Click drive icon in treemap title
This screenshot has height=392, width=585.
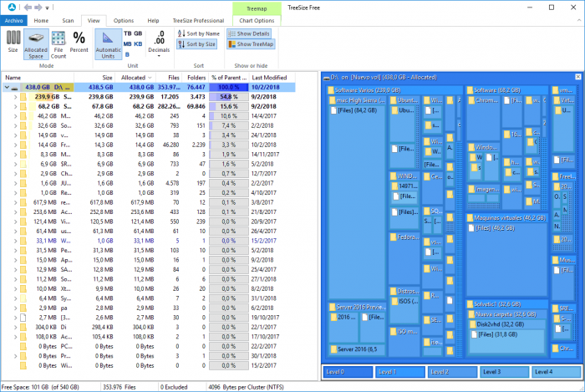click(x=327, y=78)
